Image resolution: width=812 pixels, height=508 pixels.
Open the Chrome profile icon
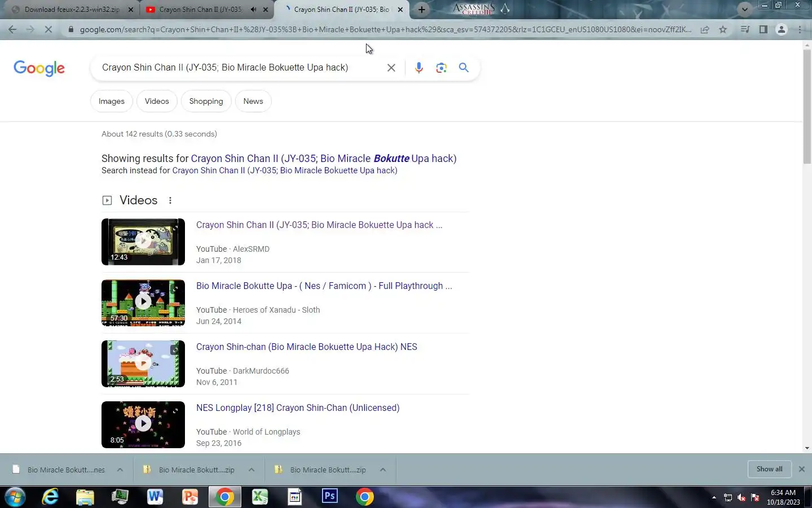[782, 29]
